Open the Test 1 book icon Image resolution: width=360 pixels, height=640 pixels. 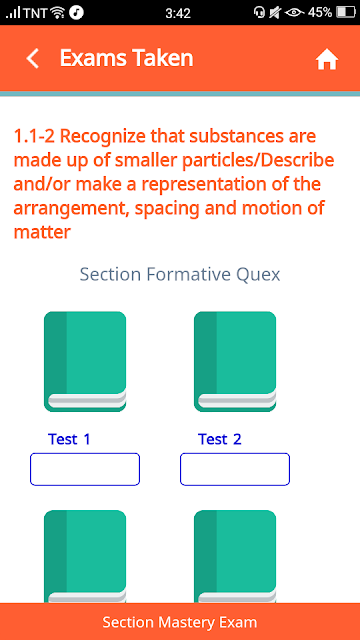tap(85, 362)
